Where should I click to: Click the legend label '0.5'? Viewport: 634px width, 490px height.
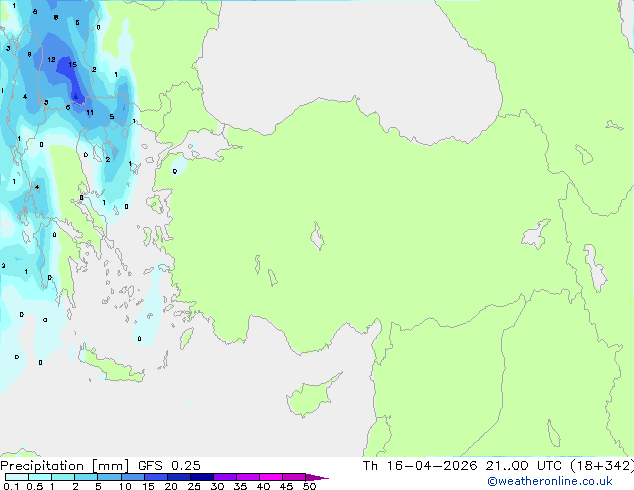[35, 486]
